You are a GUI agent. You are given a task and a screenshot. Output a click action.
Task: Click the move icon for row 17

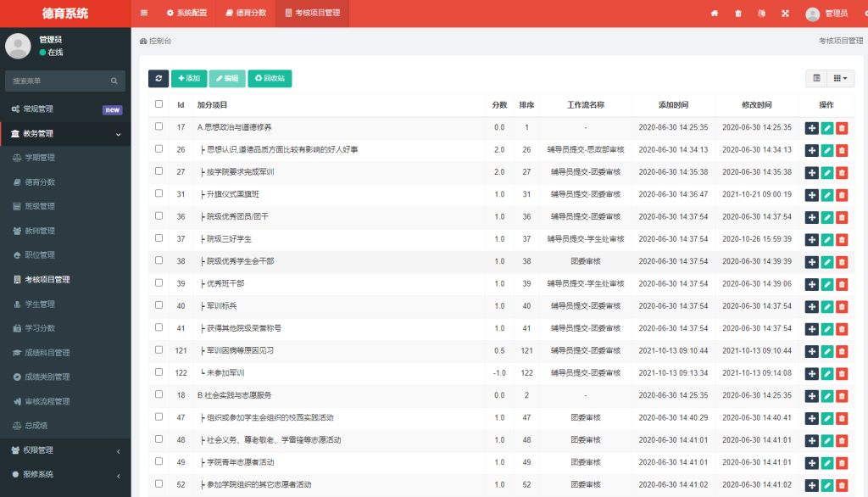[x=811, y=128]
